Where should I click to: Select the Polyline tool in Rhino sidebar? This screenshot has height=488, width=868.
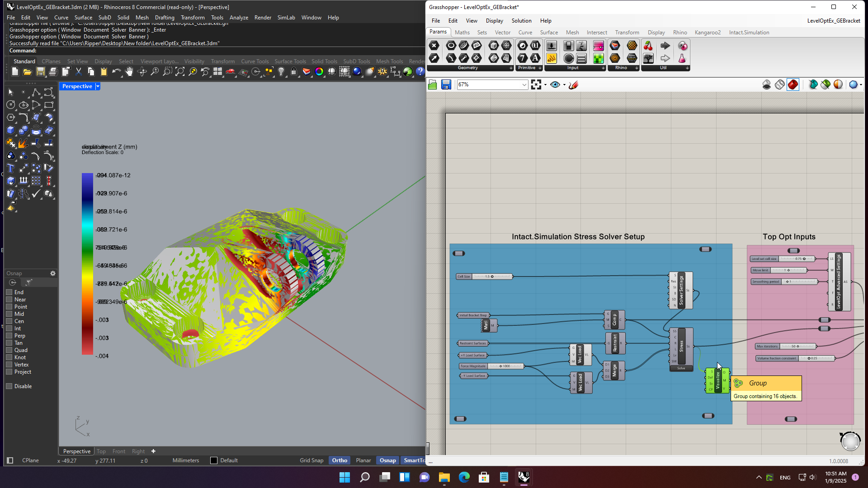tap(36, 92)
